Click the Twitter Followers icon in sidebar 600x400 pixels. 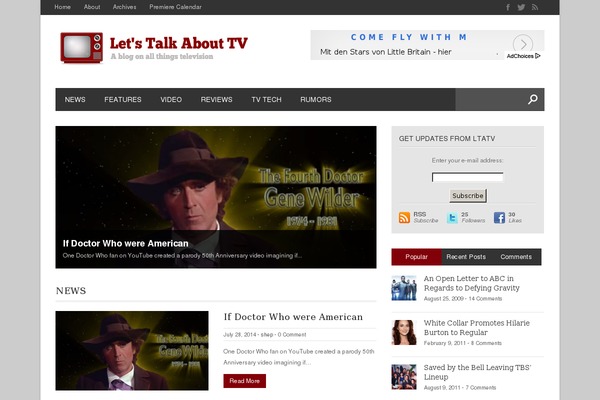click(x=452, y=218)
